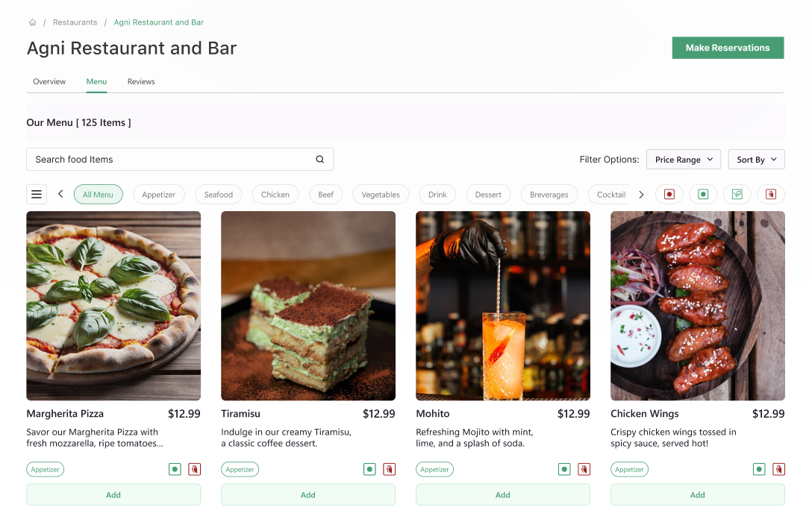The image size is (812, 528).
Task: Open the Sort By dropdown
Action: tap(756, 159)
